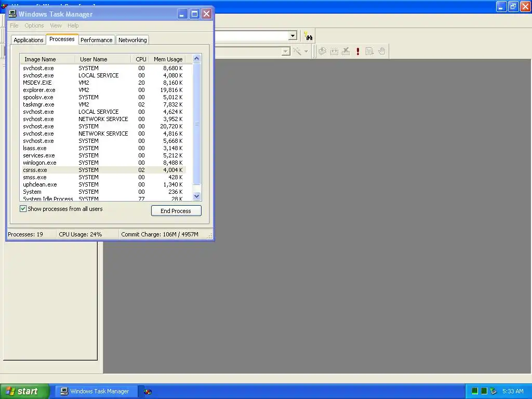Click the leftmost green CPU meter tray icon

(x=475, y=391)
